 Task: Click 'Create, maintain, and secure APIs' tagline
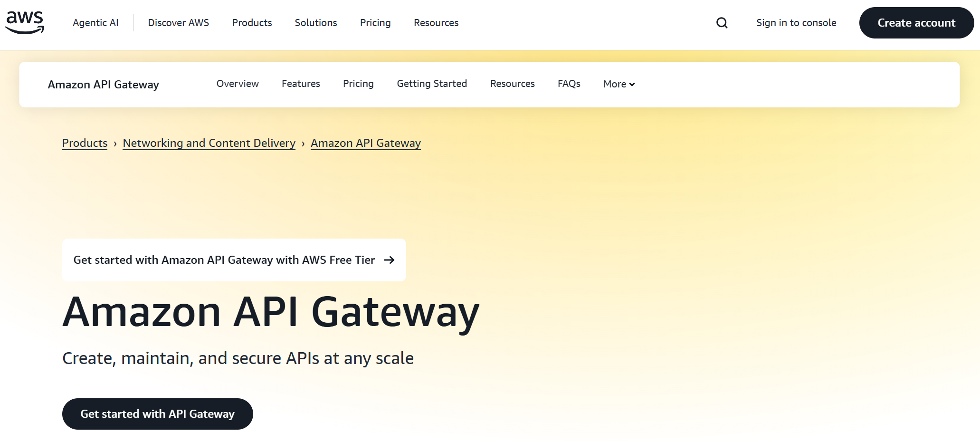coord(238,358)
